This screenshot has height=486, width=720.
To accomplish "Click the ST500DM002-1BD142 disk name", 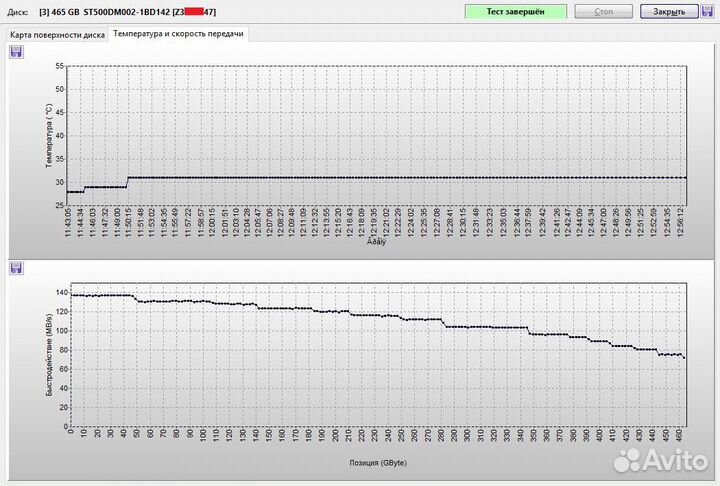I will point(126,12).
